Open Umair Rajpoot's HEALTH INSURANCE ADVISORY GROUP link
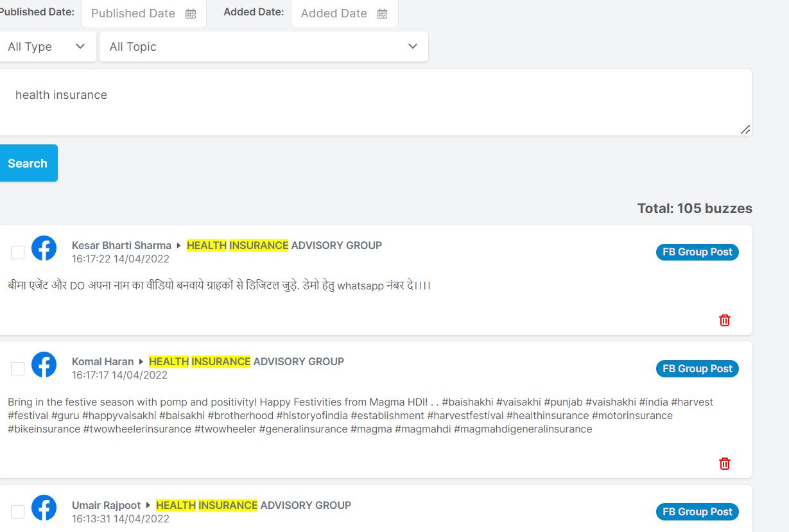The height and width of the screenshot is (532, 789). click(x=254, y=505)
